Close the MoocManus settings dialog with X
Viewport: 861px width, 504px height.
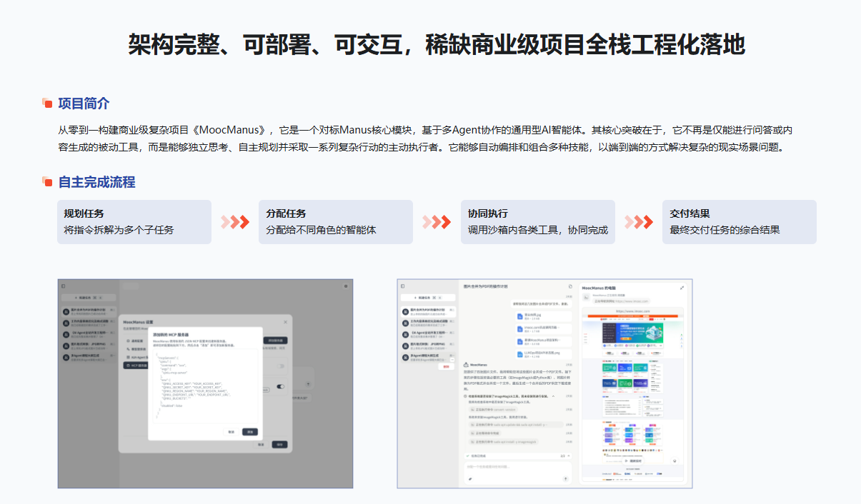click(x=285, y=322)
